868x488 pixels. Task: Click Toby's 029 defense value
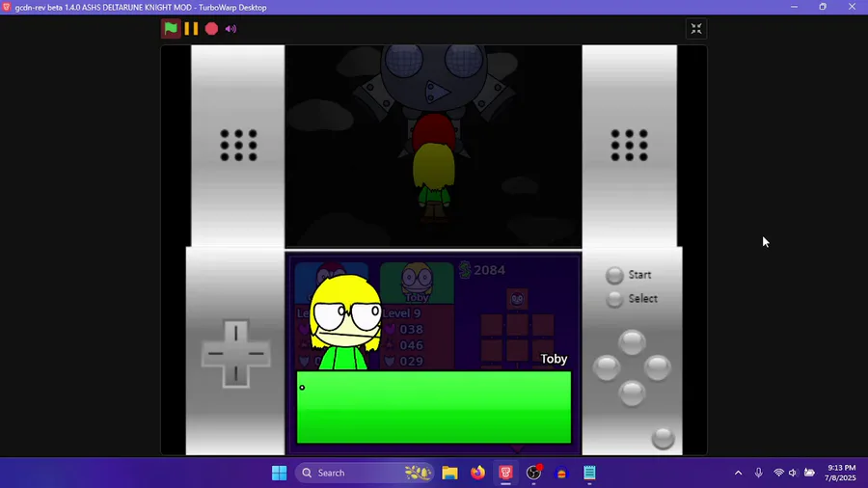pyautogui.click(x=411, y=362)
